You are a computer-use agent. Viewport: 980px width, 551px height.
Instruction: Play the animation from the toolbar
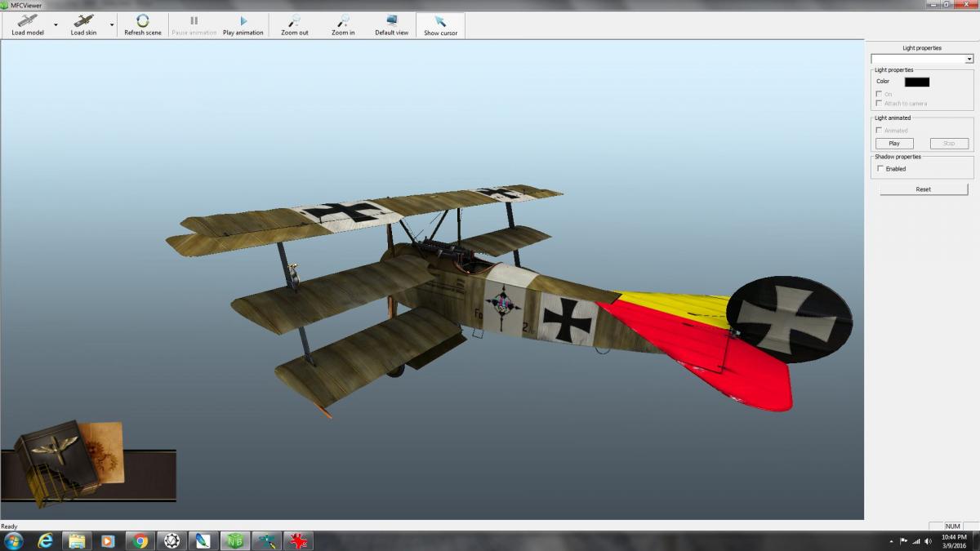(x=243, y=21)
